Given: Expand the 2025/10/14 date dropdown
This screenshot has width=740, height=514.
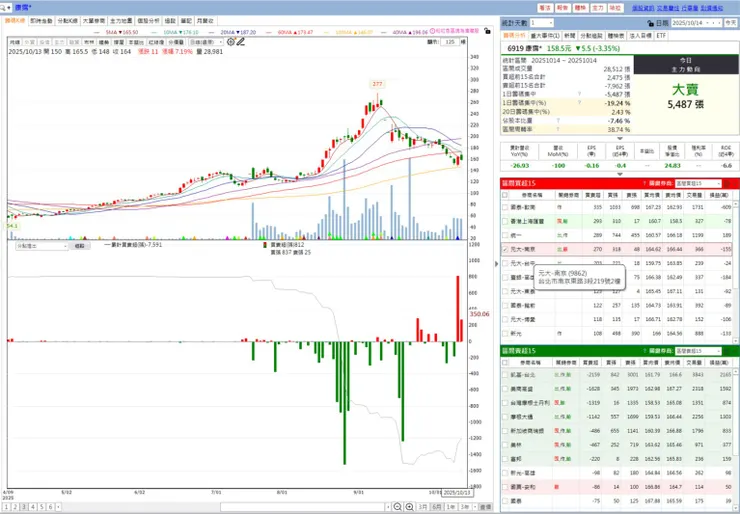Looking at the screenshot, I should coord(697,23).
